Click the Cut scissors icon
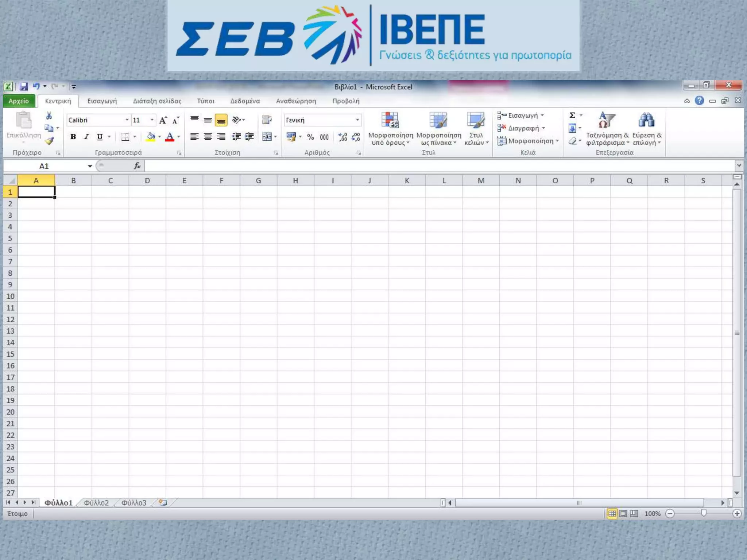747x560 pixels. [x=49, y=116]
